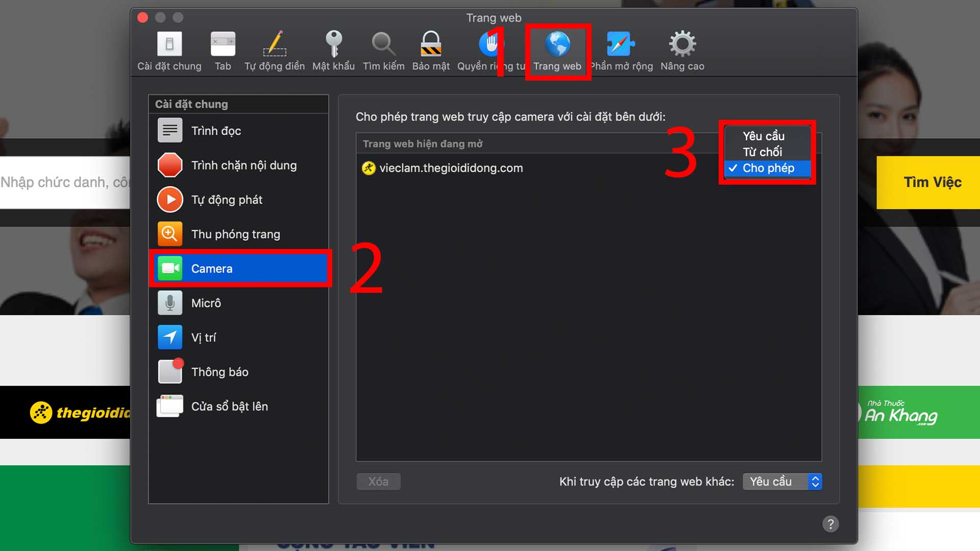
Task: Select Micrô in the sidebar
Action: click(239, 303)
